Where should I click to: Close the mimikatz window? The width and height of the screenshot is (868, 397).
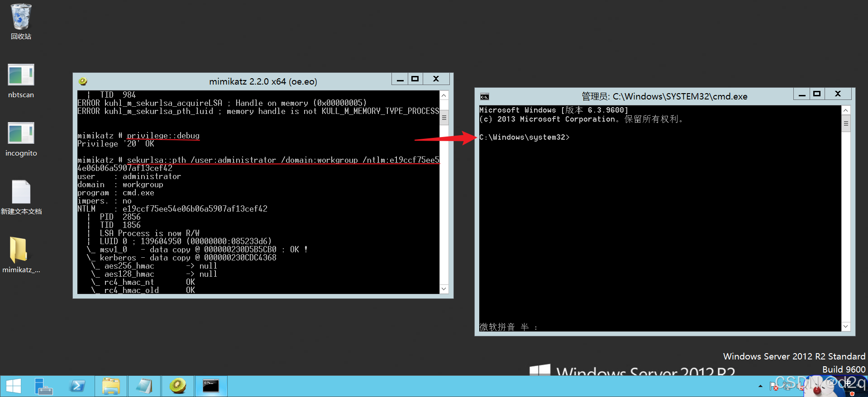coord(436,79)
